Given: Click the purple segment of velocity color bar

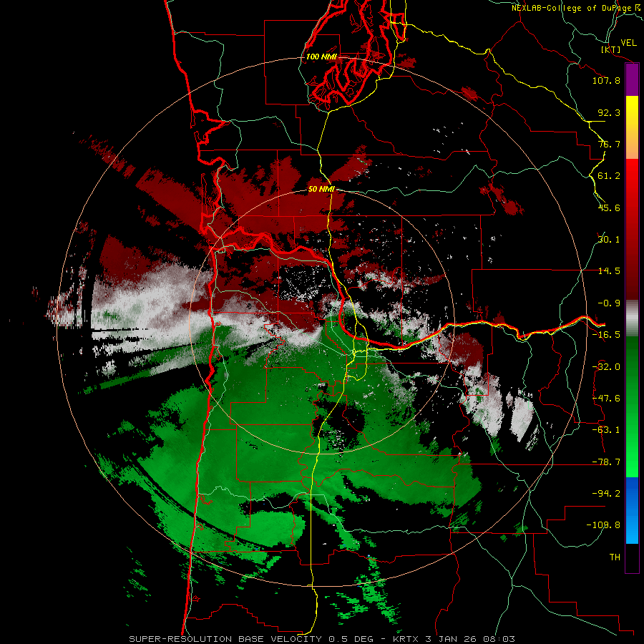Looking at the screenshot, I should 632,80.
